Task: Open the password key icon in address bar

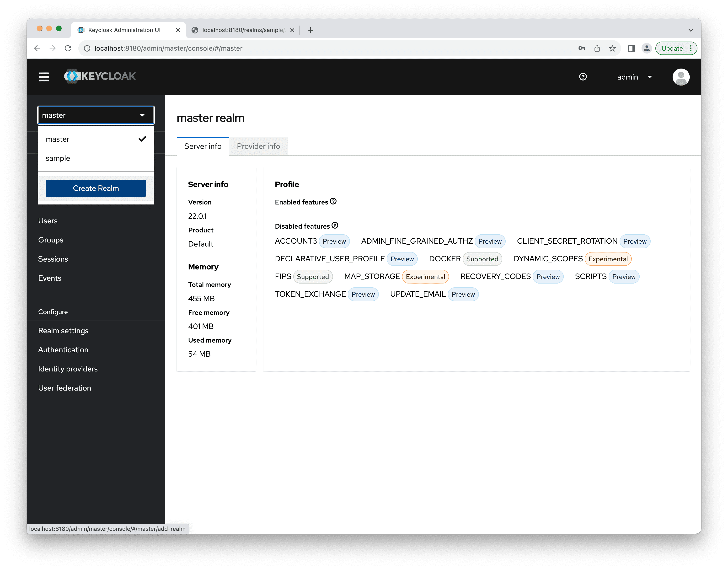Action: point(582,48)
